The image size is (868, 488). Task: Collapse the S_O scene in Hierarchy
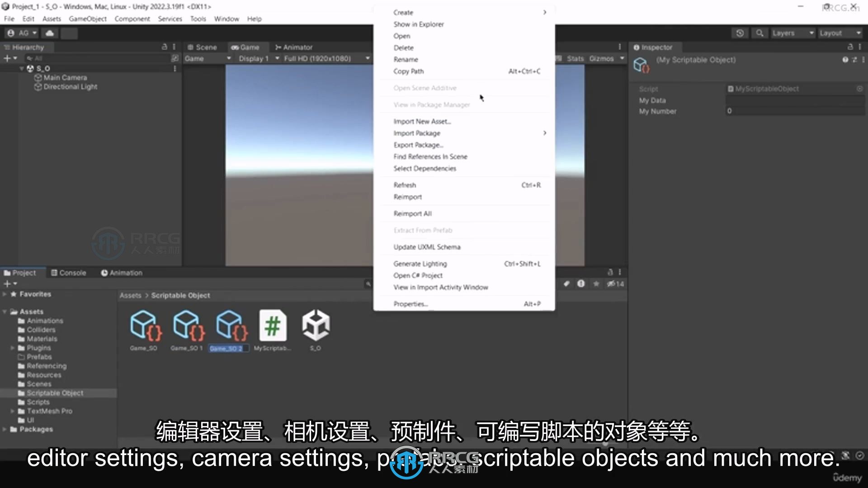pyautogui.click(x=21, y=69)
